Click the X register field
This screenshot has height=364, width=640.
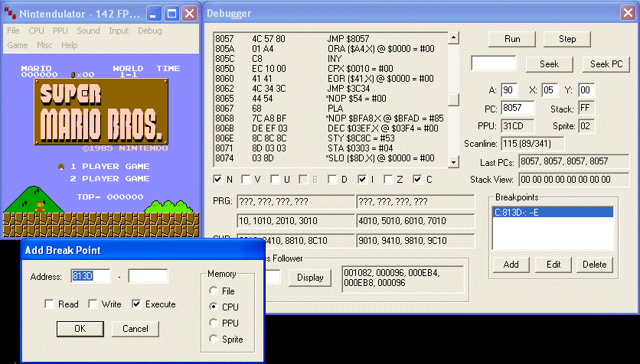click(550, 90)
